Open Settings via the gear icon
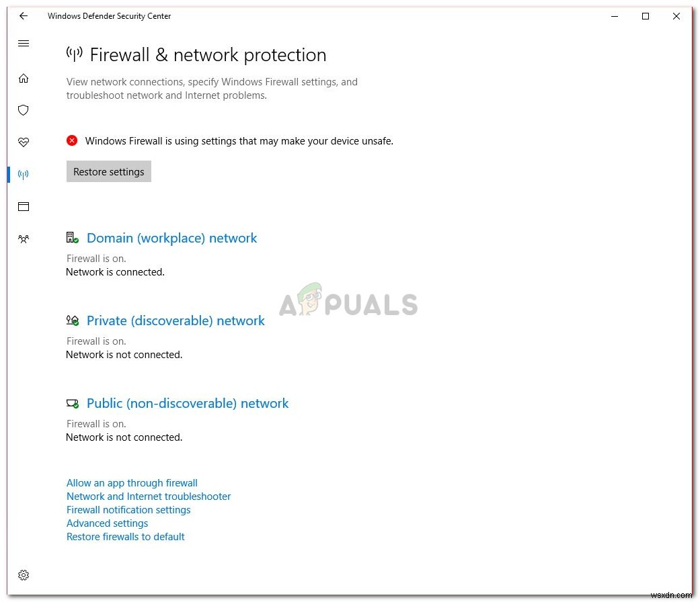Image resolution: width=700 pixels, height=602 pixels. [24, 575]
